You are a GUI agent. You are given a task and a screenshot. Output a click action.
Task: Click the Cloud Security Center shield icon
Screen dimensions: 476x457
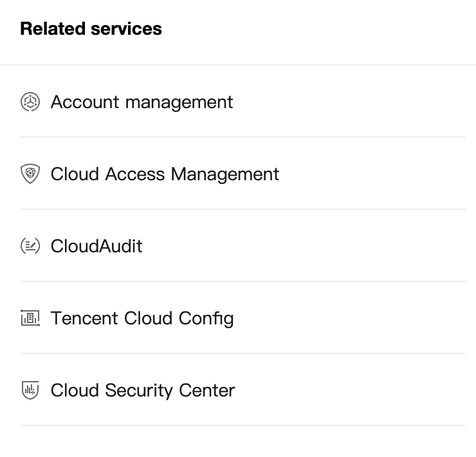coord(30,390)
